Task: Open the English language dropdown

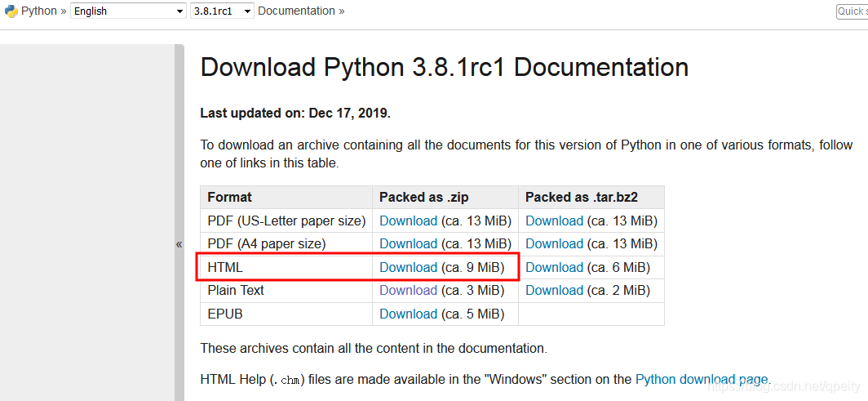Action: [x=128, y=11]
